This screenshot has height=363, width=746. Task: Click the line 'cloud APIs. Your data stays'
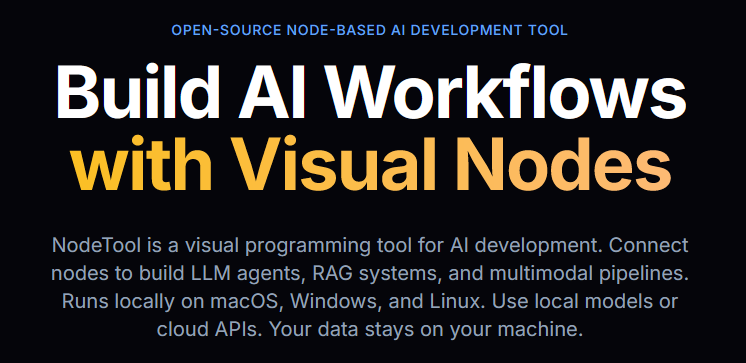[370, 329]
